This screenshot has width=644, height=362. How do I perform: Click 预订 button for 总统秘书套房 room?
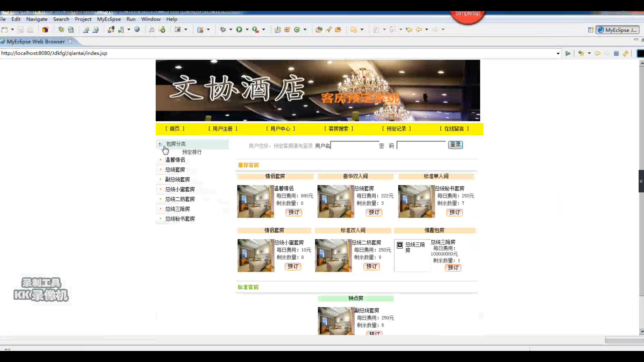[x=455, y=212]
